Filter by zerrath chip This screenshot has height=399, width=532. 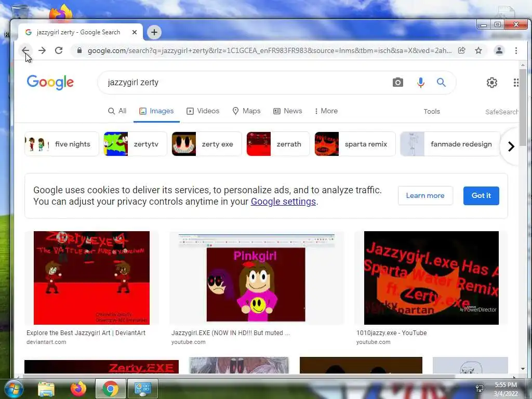(x=278, y=144)
